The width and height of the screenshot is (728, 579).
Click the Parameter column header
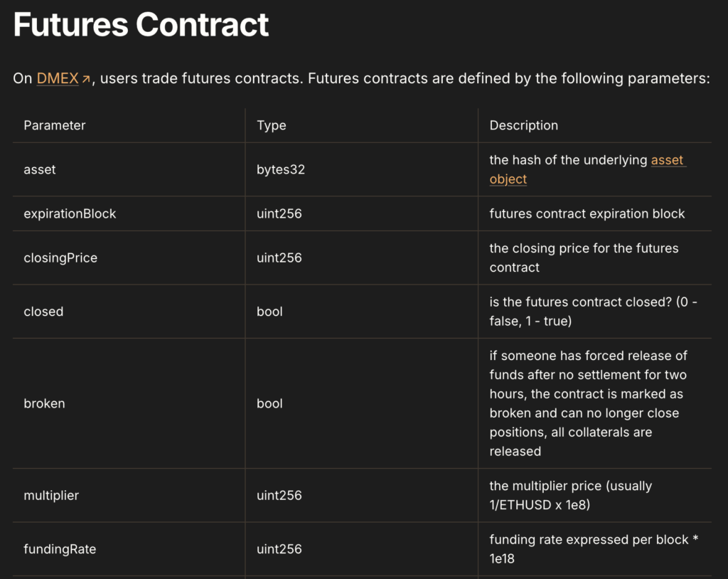(x=55, y=125)
